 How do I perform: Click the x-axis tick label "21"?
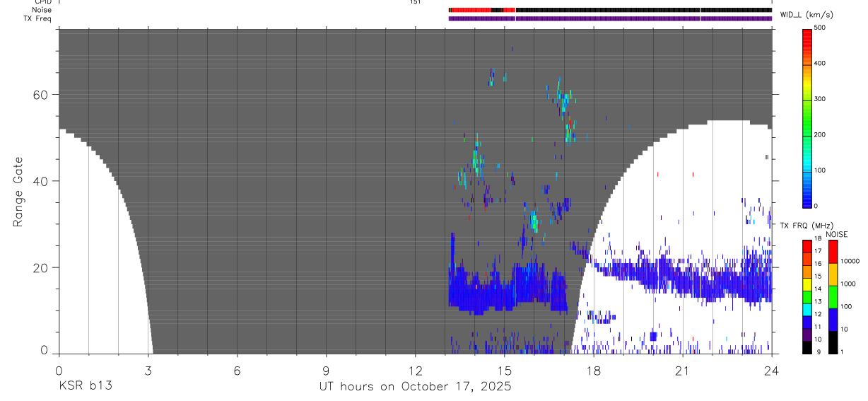tap(682, 371)
